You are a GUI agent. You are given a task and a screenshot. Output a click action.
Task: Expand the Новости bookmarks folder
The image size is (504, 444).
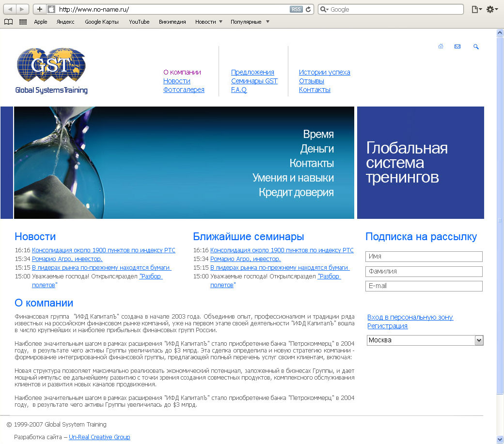[209, 22]
